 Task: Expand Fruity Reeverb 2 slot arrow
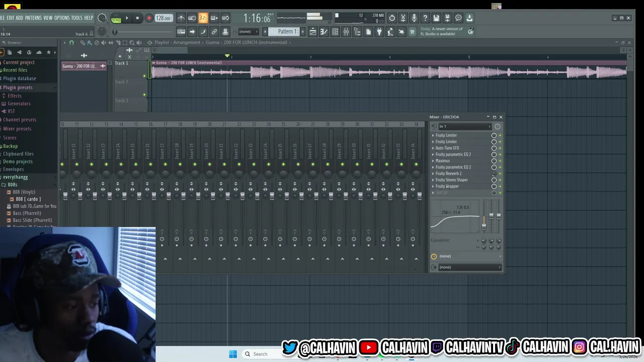(433, 173)
